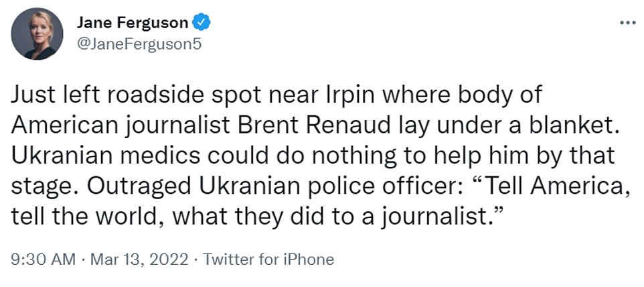Image resolution: width=644 pixels, height=287 pixels.
Task: Open the three-dot more options menu
Action: pos(627,22)
